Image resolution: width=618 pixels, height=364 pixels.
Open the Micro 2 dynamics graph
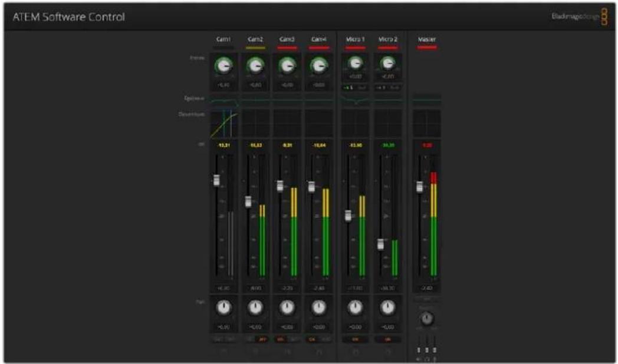coord(388,124)
